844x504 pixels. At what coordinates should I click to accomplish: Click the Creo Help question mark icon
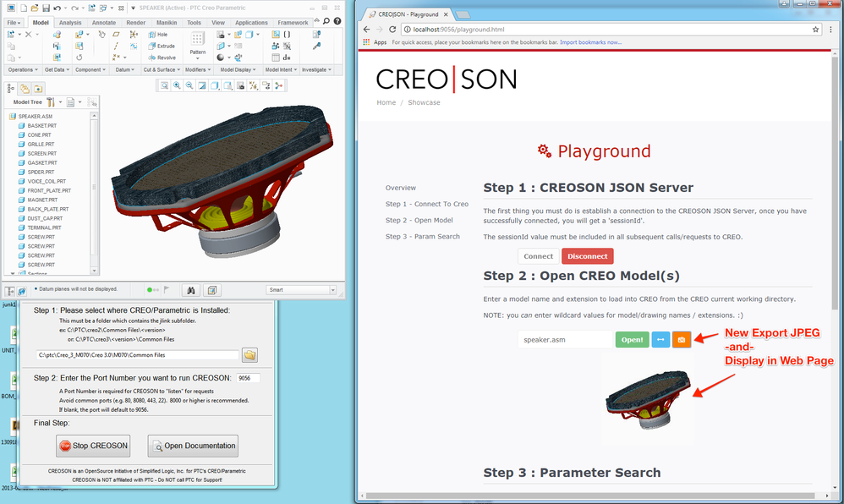(337, 21)
